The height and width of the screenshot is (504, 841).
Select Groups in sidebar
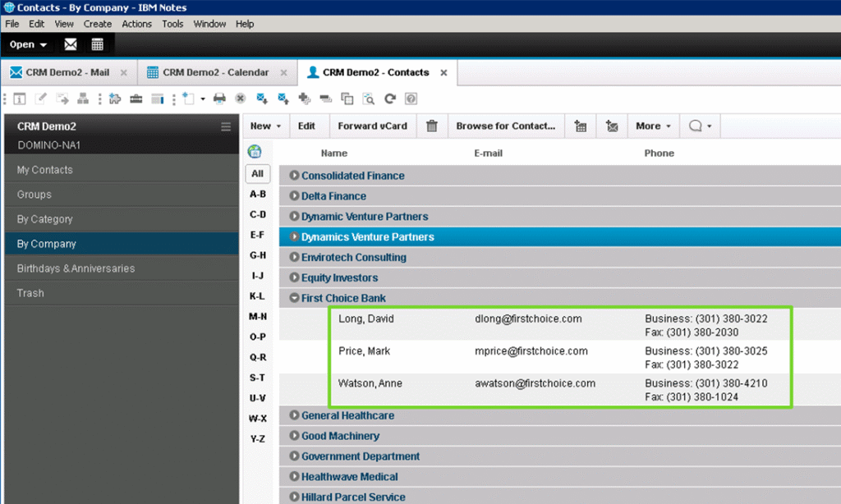coord(122,194)
